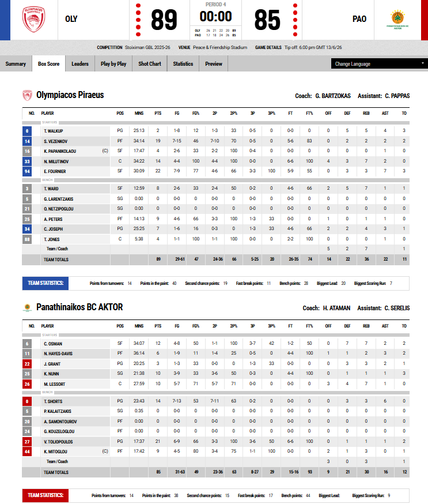Click P. KALAITZAKIS's name
Viewport: 428px width, 504px height.
click(x=58, y=411)
